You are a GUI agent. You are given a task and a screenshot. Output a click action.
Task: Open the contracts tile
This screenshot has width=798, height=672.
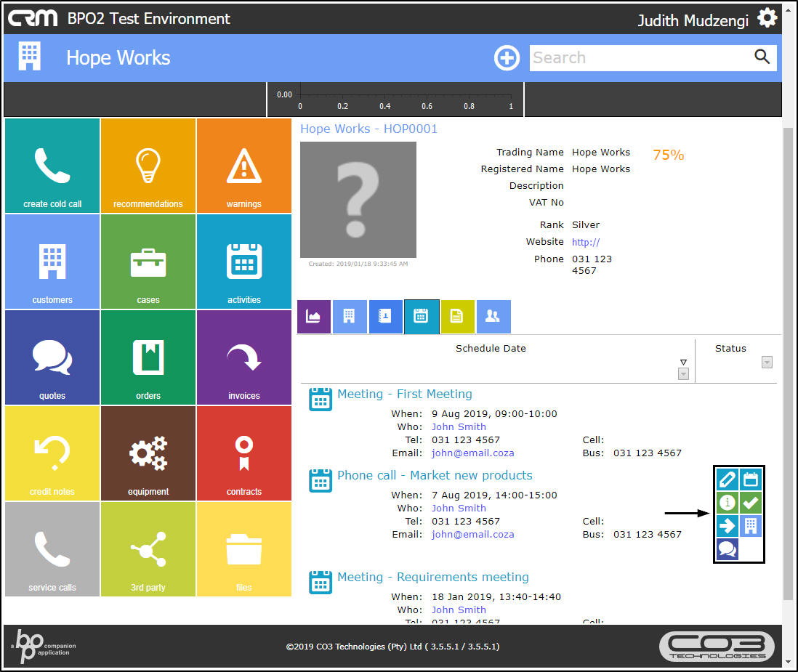244,453
